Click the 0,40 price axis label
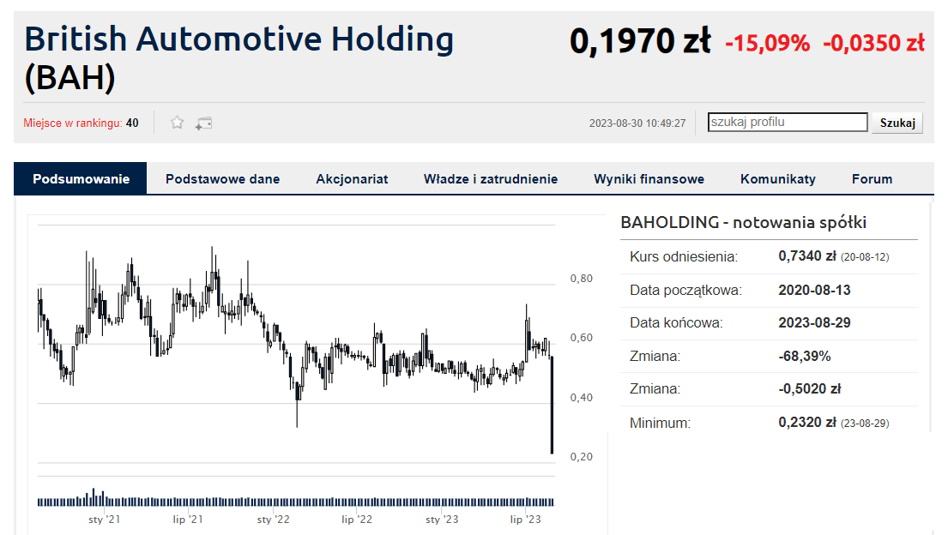Screen dimensions: 948x535 (x=581, y=397)
